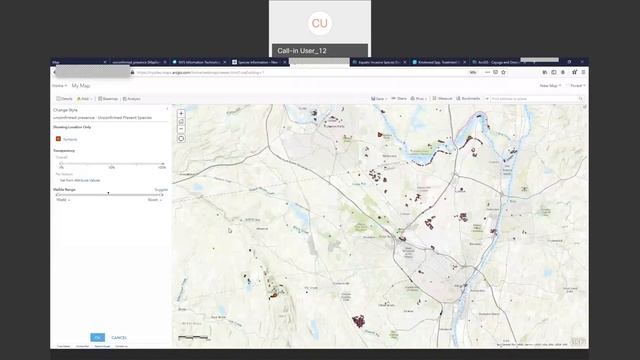Viewport: 640px width, 360px height.
Task: Confirm style changes with OK button
Action: 98,338
